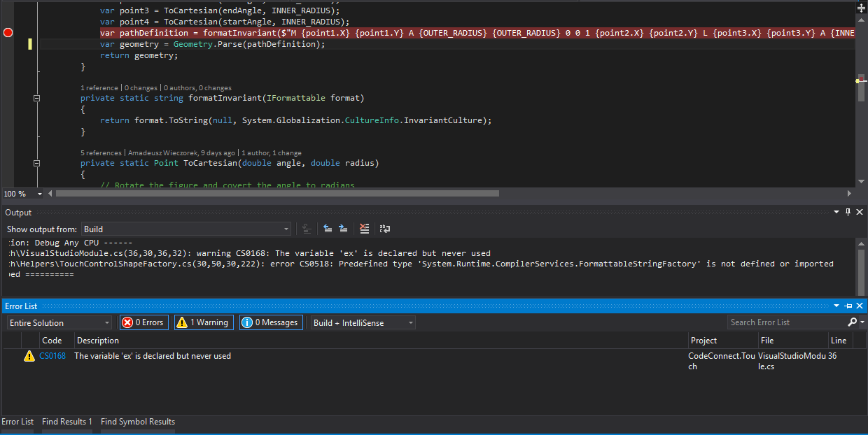This screenshot has width=868, height=435.
Task: Open the Entire Solution scope dropdown
Action: coord(59,322)
